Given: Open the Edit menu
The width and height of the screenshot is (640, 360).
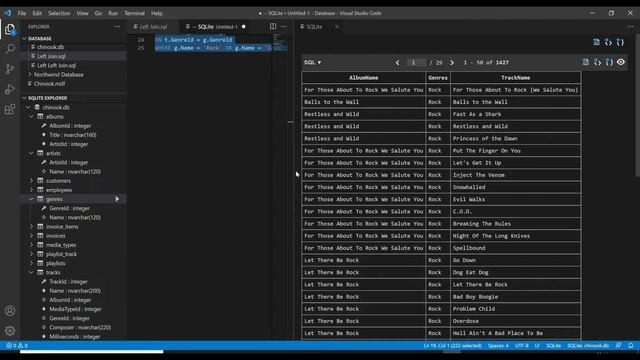Looking at the screenshot, I should (37, 13).
